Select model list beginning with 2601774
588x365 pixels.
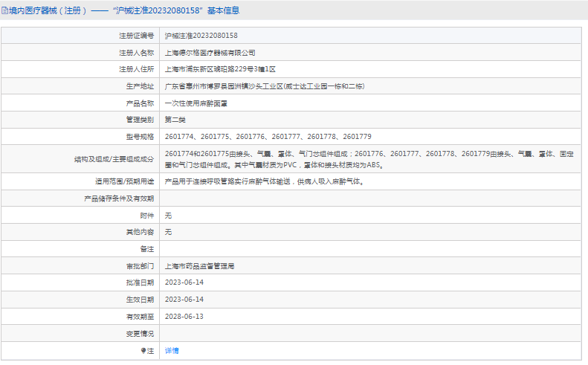tap(268, 137)
